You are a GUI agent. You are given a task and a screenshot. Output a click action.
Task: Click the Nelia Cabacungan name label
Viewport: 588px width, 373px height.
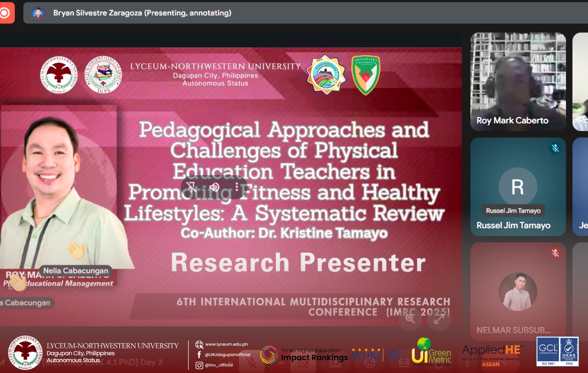[x=76, y=271]
